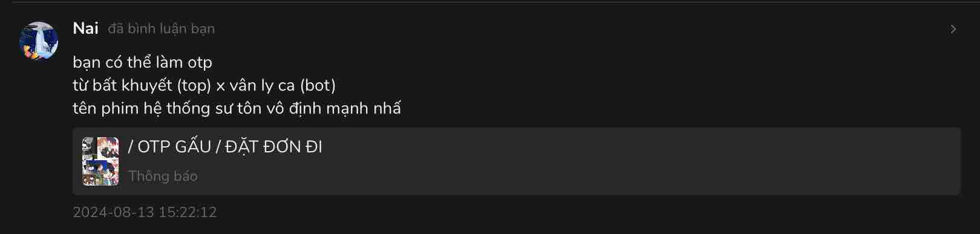Screen dimensions: 980x234
Task: Click the username Nai
Action: (85, 28)
